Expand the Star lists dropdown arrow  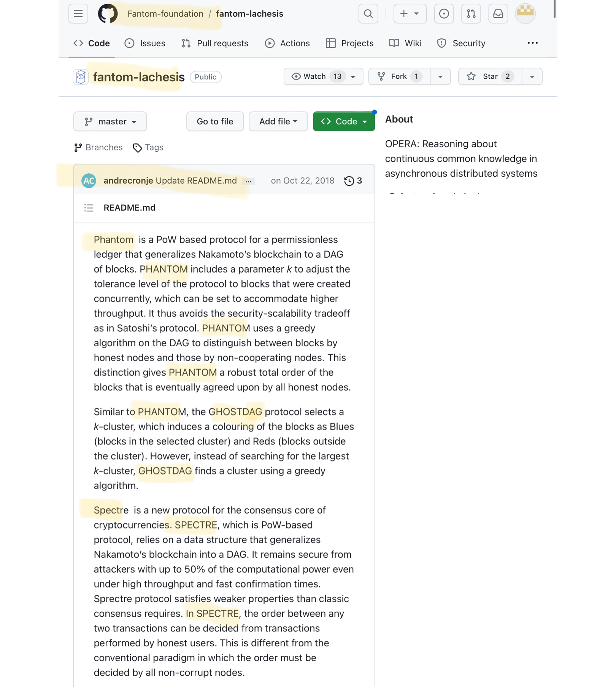pyautogui.click(x=532, y=76)
